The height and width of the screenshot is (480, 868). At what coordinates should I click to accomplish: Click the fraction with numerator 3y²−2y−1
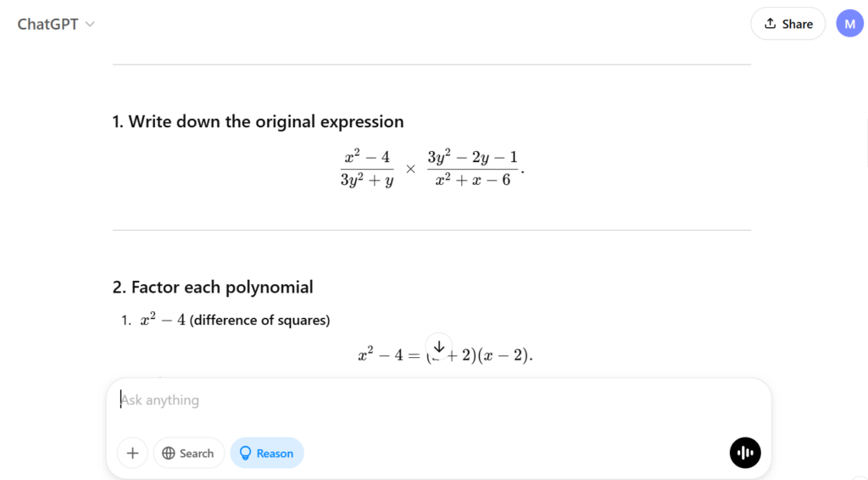coord(472,168)
